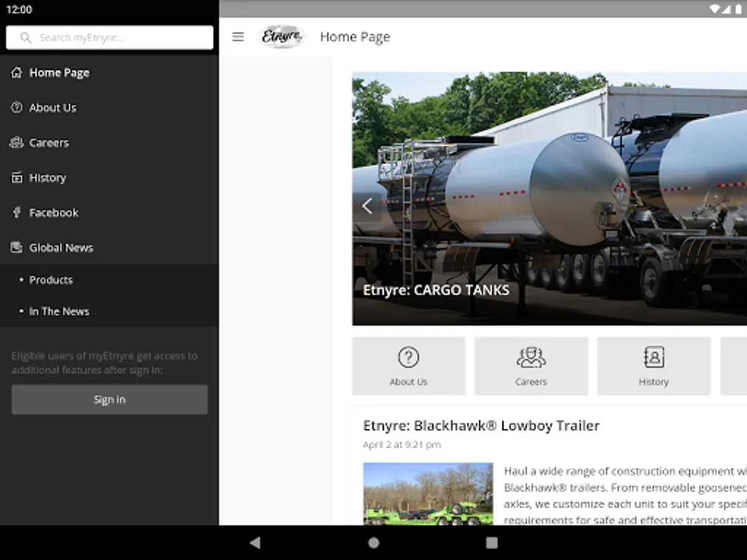Open About Us in sidebar menu

(109, 107)
